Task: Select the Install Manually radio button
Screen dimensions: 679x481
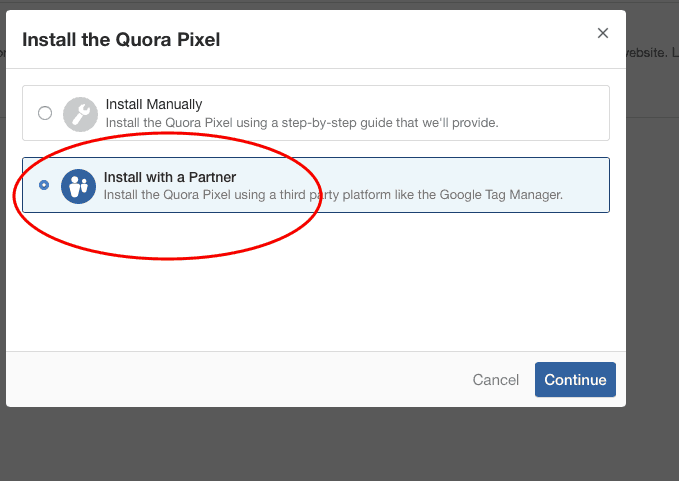Action: 45,113
